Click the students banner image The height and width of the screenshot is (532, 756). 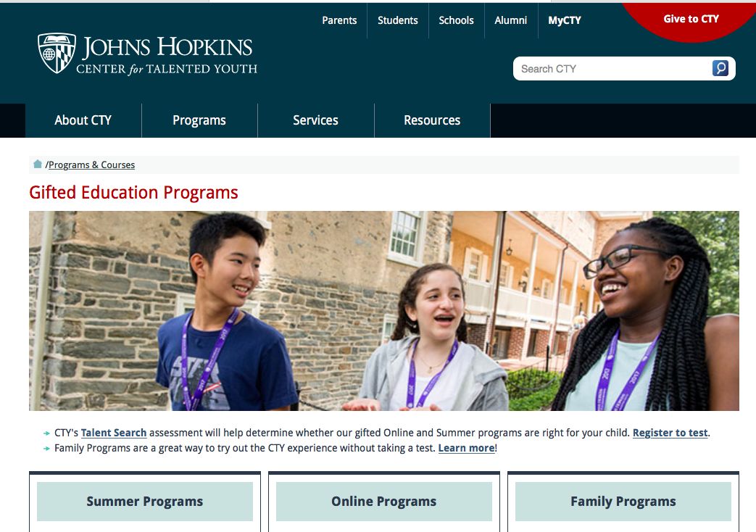coord(384,311)
